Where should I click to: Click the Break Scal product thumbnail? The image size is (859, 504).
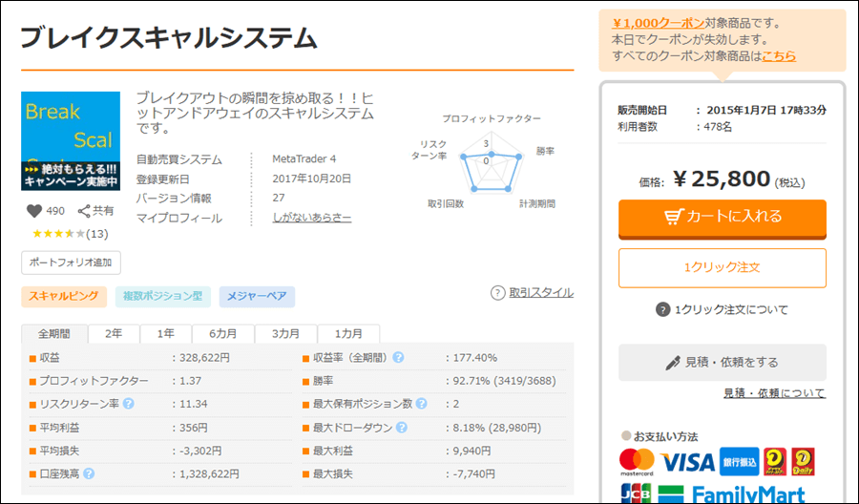(x=71, y=140)
